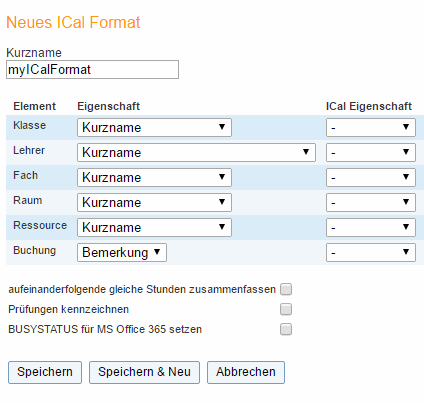Tick BUSYSTATUS für MS Office 365 checkbox
Viewport: 424px width, 403px height.
pyautogui.click(x=286, y=329)
